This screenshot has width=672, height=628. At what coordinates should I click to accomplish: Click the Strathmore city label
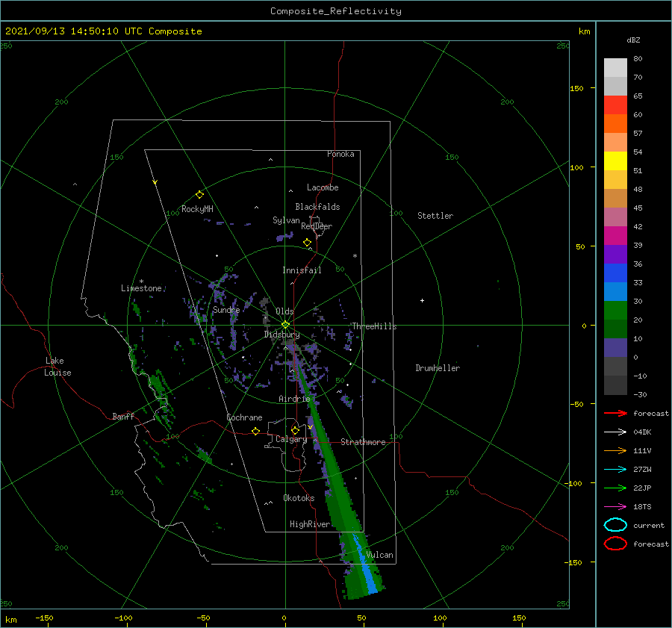tap(364, 442)
